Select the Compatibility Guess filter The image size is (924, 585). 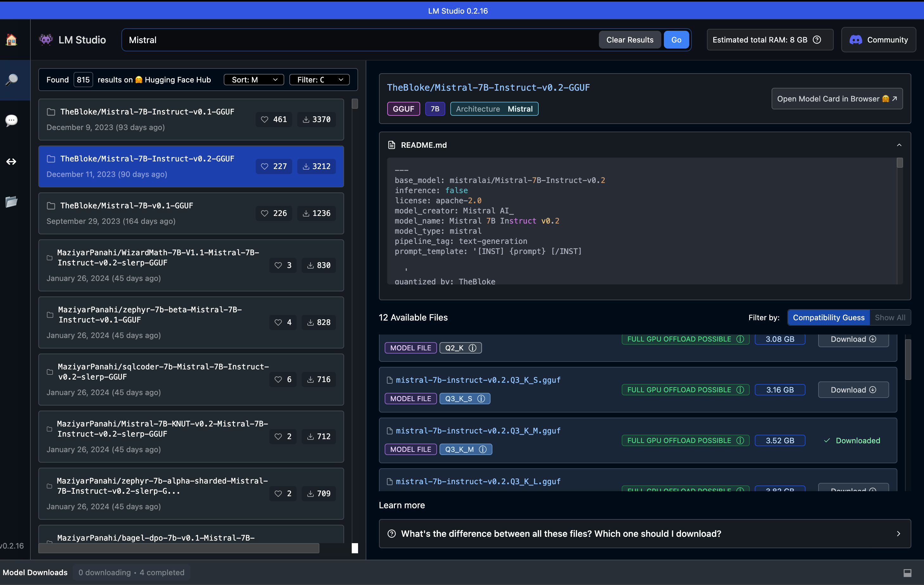828,317
